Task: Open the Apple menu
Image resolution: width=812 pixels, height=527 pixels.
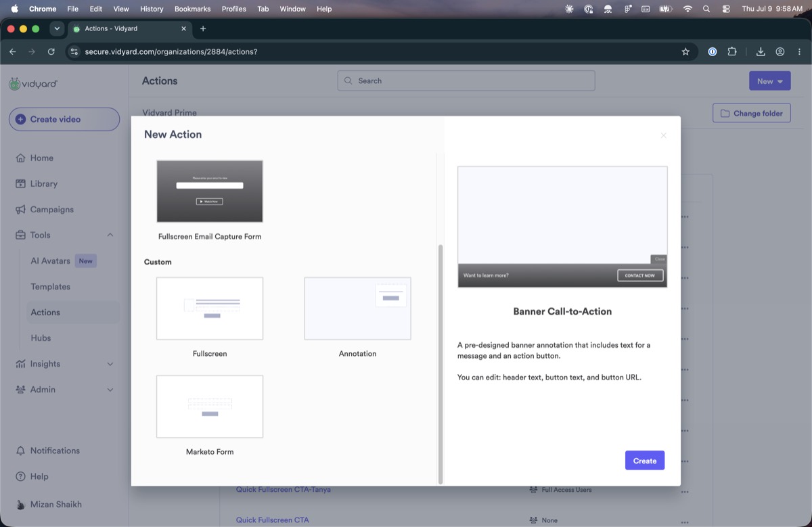Action: click(x=14, y=9)
